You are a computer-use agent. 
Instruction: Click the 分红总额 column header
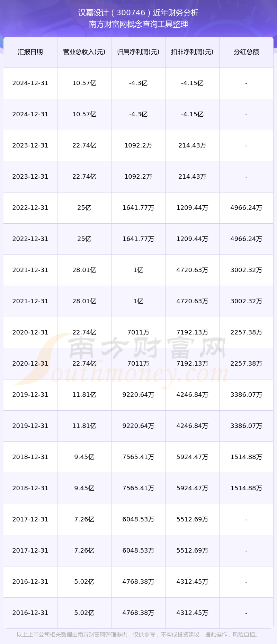coord(246,52)
